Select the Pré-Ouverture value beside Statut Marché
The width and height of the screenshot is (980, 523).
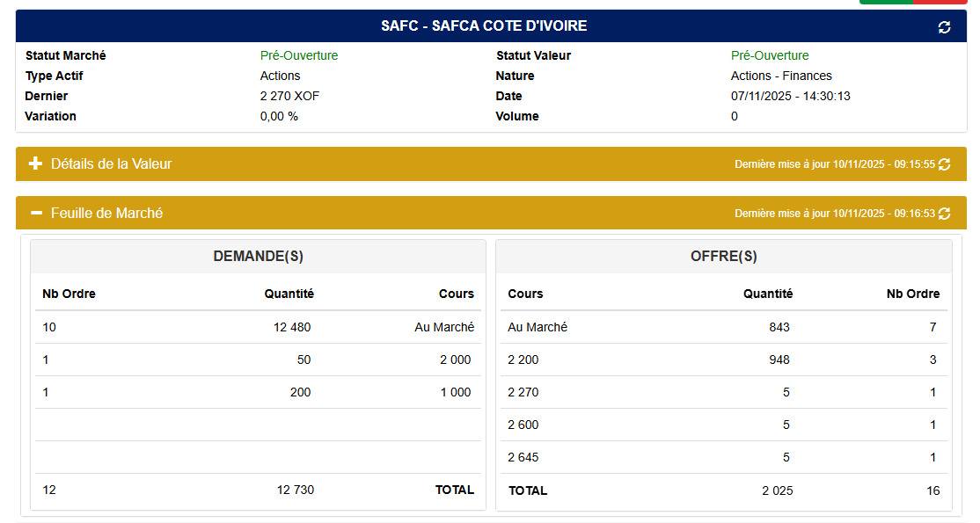[299, 55]
